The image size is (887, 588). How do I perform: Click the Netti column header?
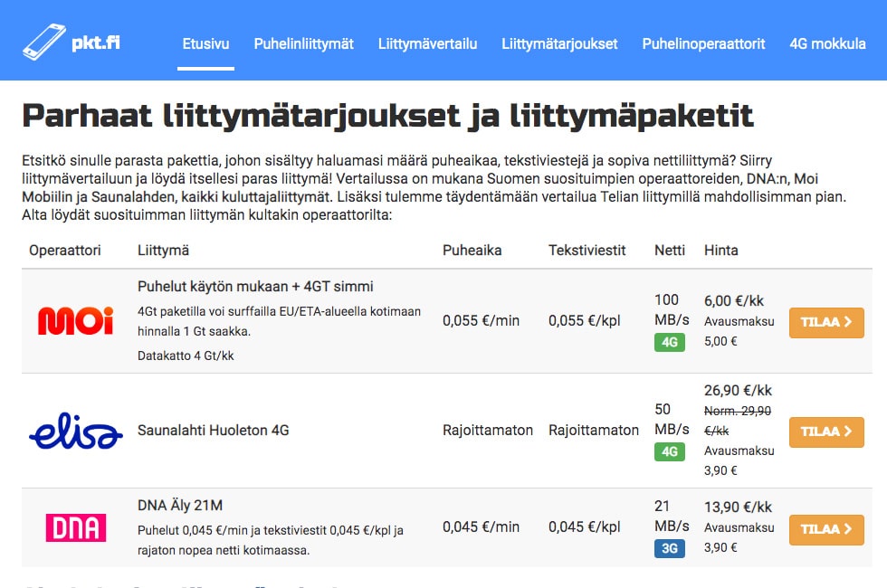point(670,251)
